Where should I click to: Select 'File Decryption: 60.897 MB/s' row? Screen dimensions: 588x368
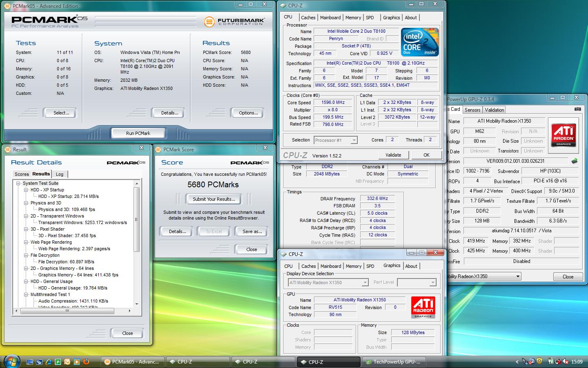tap(66, 262)
